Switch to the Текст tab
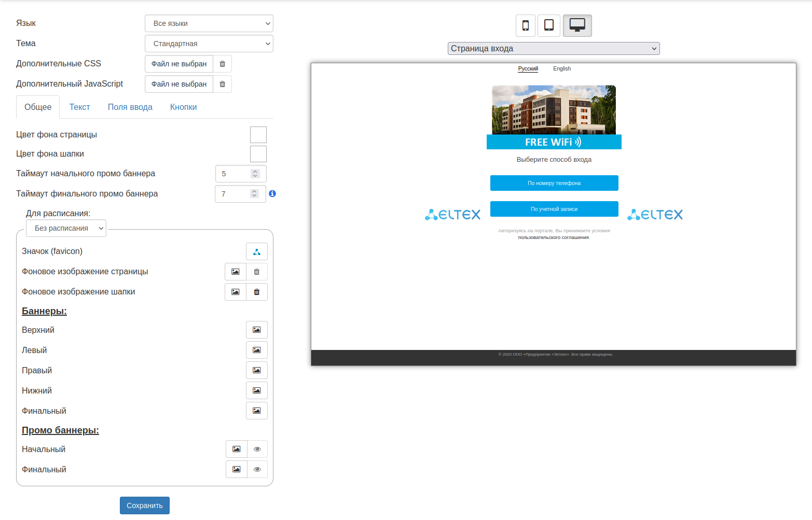The image size is (812, 520). [79, 107]
